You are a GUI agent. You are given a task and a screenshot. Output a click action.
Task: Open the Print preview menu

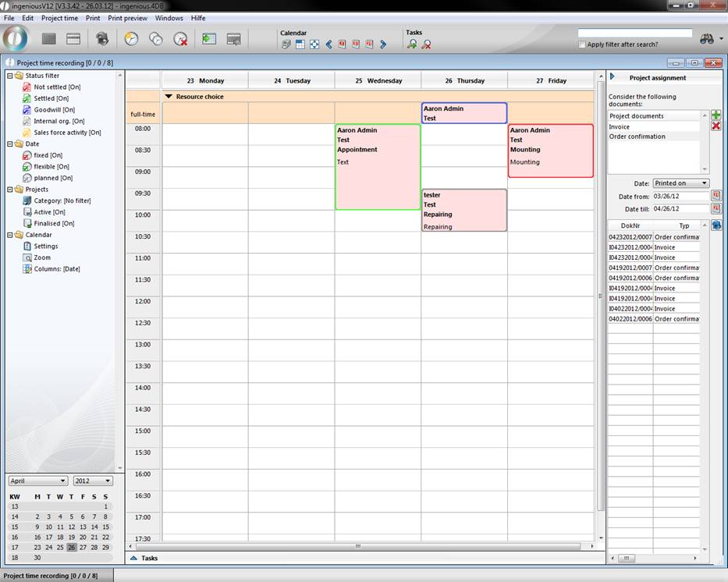tap(128, 18)
